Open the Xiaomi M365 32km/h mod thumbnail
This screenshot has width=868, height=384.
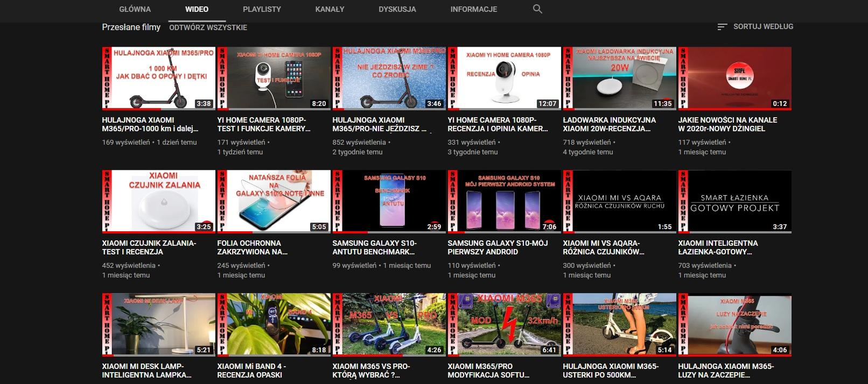click(x=504, y=324)
